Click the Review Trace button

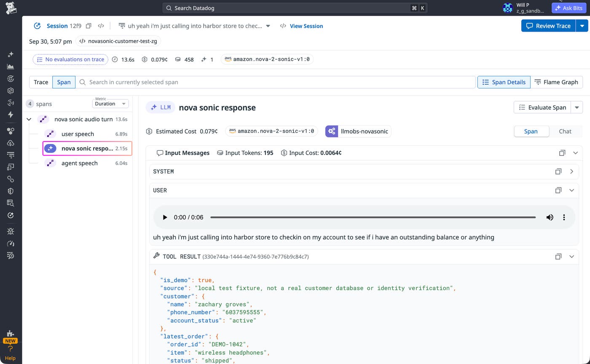548,26
